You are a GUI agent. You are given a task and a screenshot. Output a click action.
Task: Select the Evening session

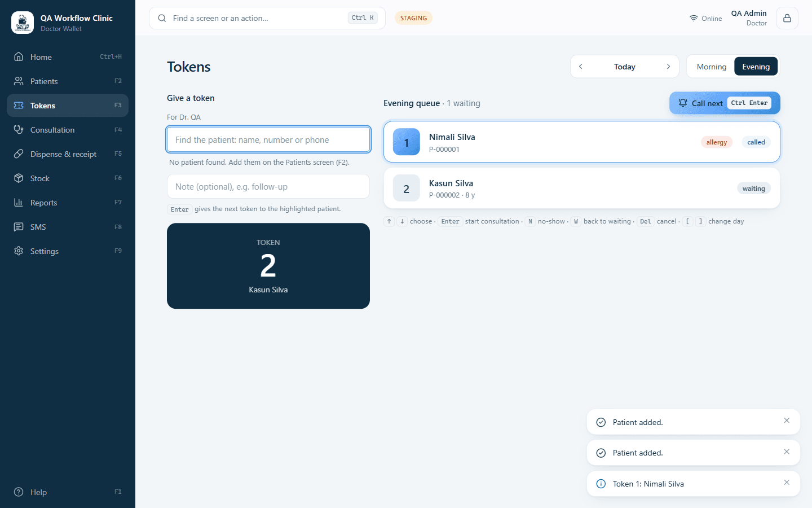[x=756, y=67]
